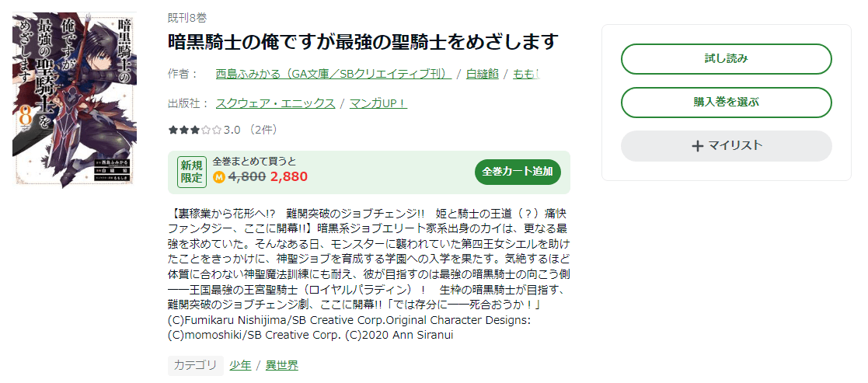Click the discounted price 2,880
868x383 pixels.
click(289, 177)
